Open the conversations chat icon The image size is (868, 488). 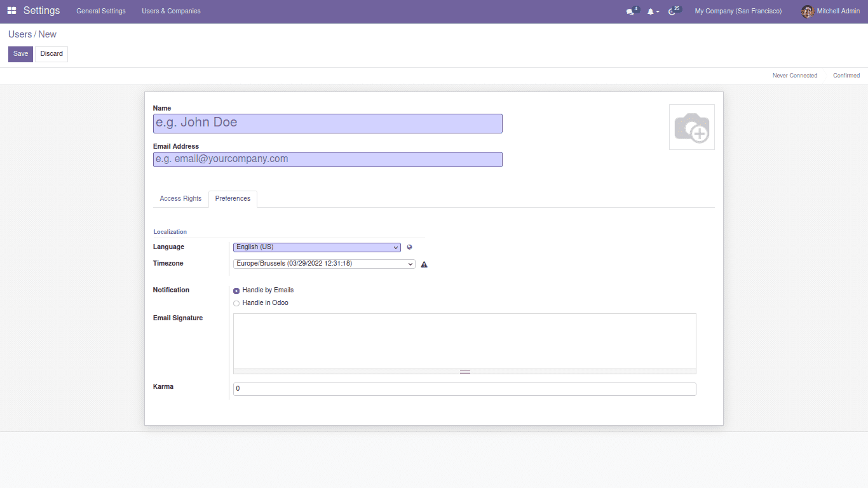coord(630,11)
